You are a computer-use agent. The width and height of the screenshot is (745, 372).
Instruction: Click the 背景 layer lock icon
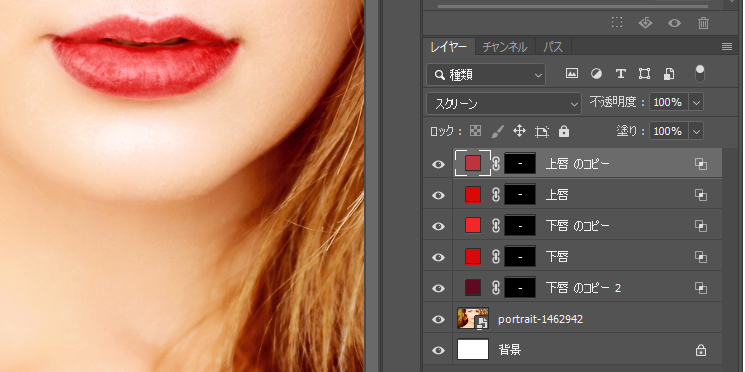700,351
